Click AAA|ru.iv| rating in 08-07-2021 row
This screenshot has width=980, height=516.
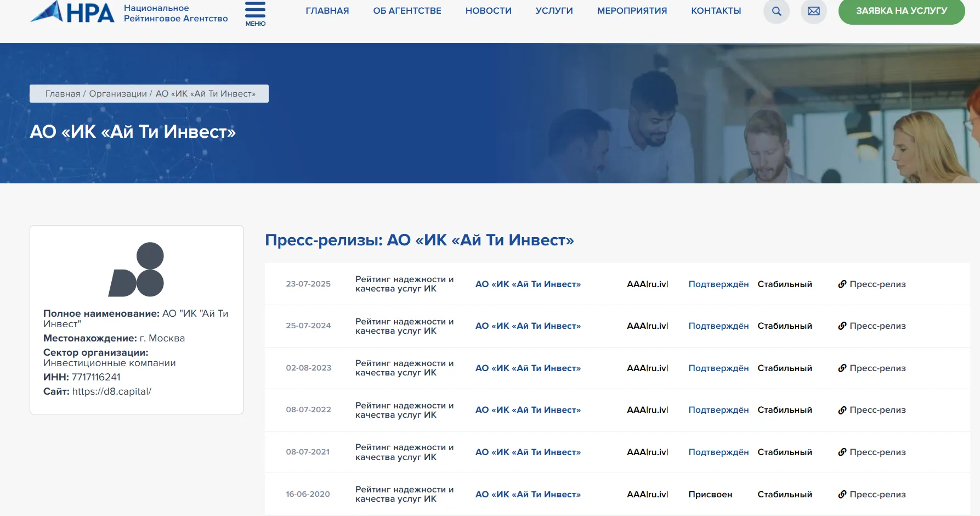pos(648,452)
